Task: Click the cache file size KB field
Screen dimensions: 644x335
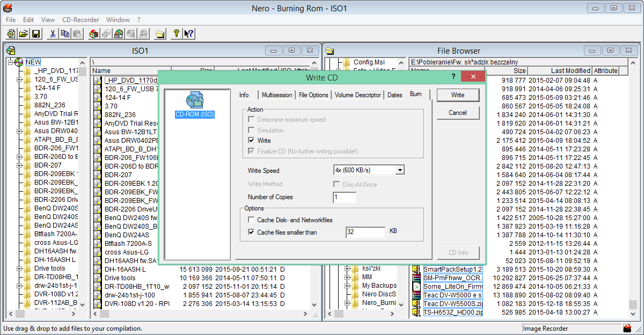Action: pos(365,232)
